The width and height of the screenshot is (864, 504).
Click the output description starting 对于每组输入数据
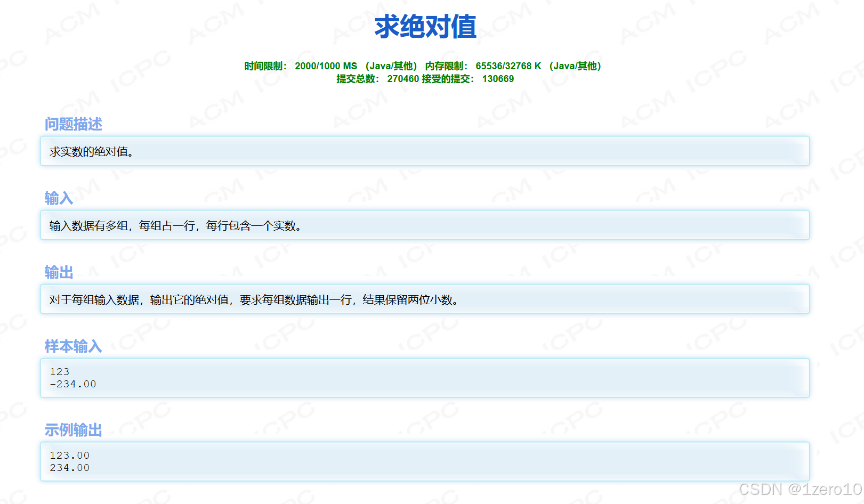tap(254, 300)
